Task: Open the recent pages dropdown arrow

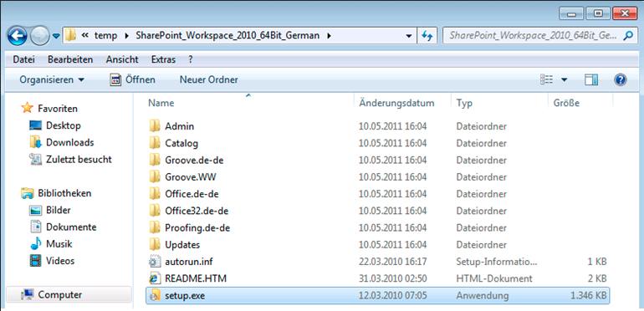Action: tap(56, 36)
